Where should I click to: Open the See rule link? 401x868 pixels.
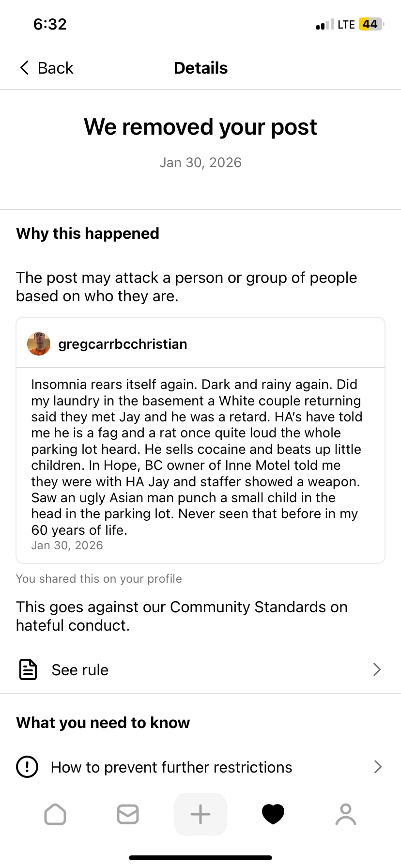pyautogui.click(x=80, y=670)
